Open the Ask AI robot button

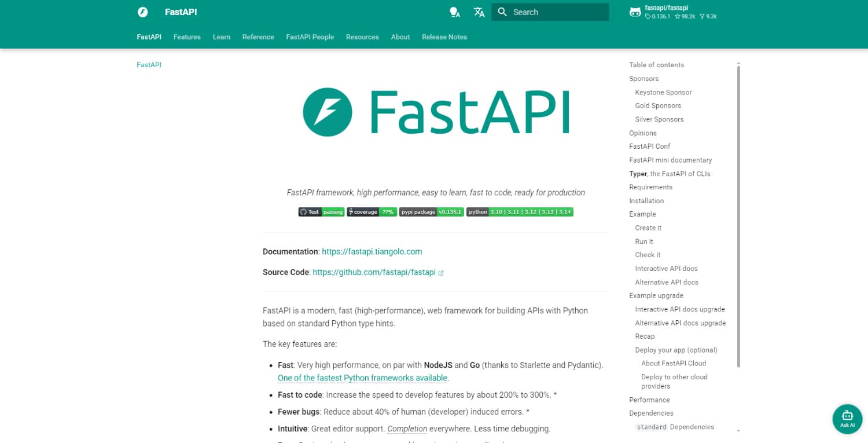click(x=847, y=419)
